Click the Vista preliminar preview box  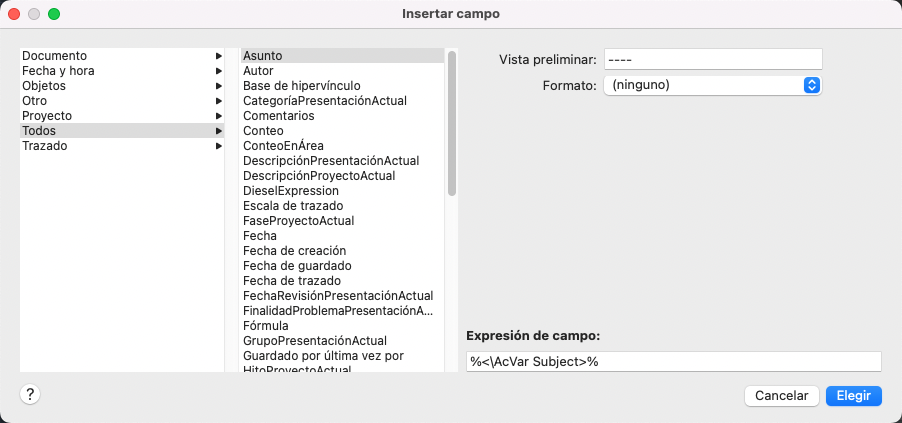pyautogui.click(x=712, y=60)
